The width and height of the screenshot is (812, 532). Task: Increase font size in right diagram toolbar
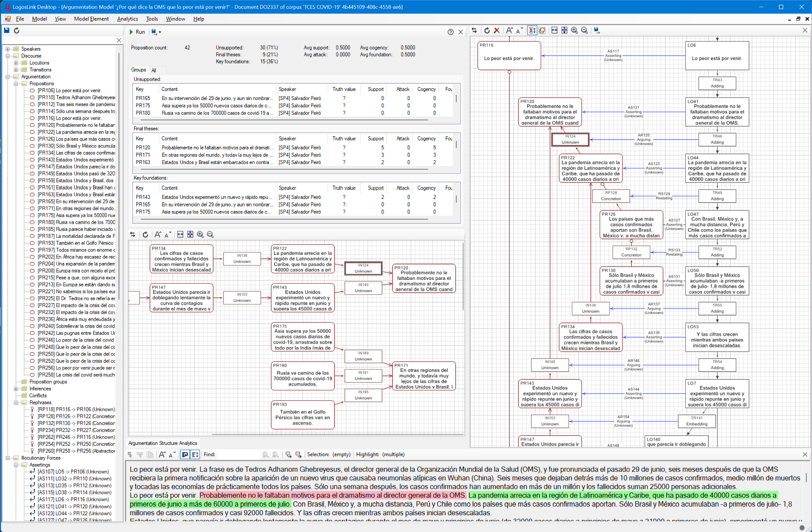coord(509,30)
